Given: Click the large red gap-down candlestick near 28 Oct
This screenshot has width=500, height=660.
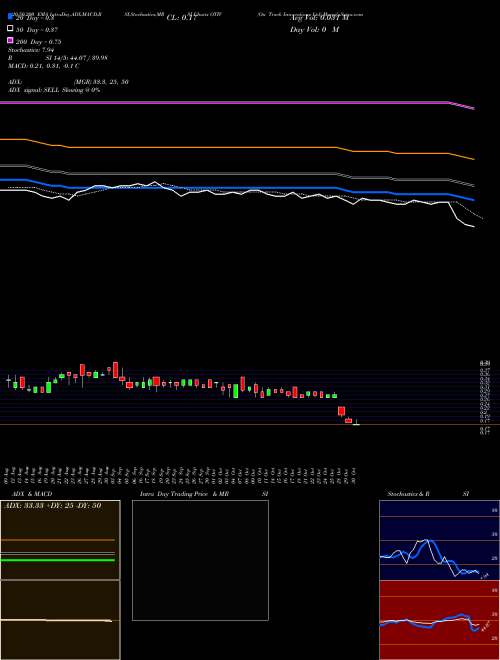Looking at the screenshot, I should click(341, 411).
